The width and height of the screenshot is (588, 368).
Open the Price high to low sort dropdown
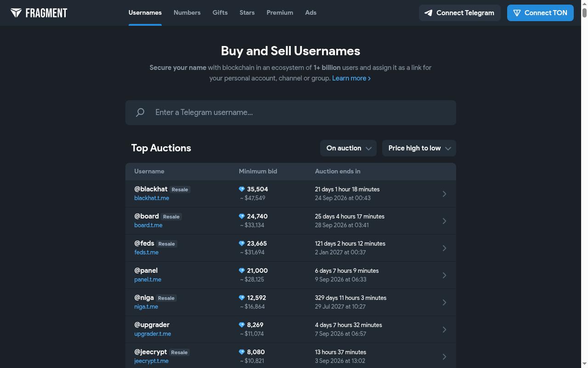coord(419,148)
